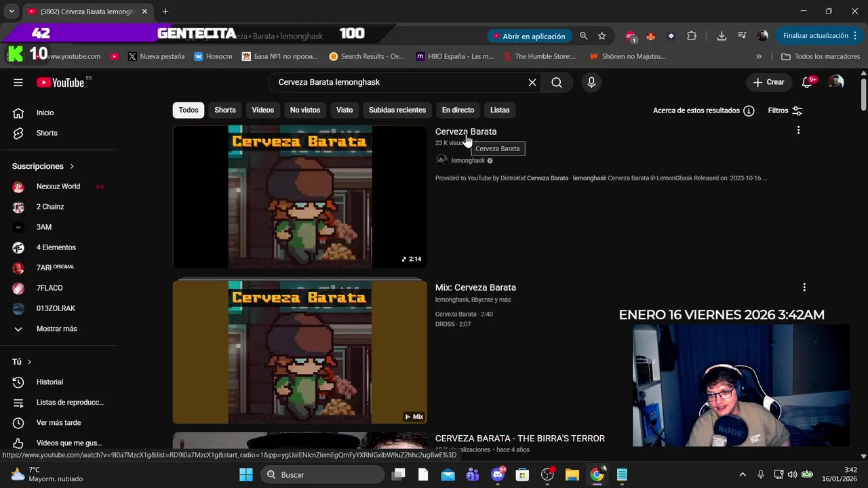Select the Todos filter chip

[189, 110]
